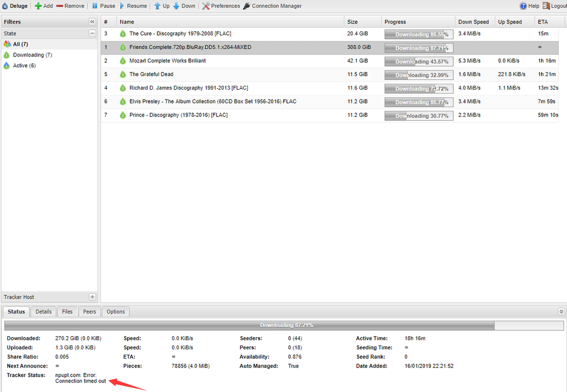Switch to the Status tab
The height and width of the screenshot is (392, 567).
pos(16,312)
